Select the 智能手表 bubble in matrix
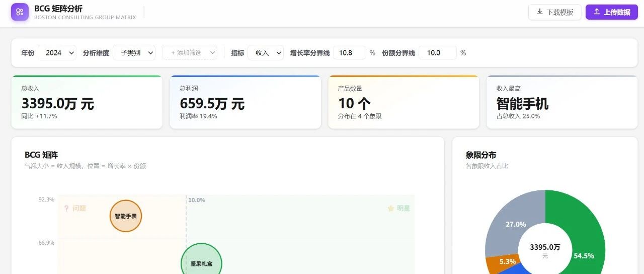644x274 pixels. [126, 216]
